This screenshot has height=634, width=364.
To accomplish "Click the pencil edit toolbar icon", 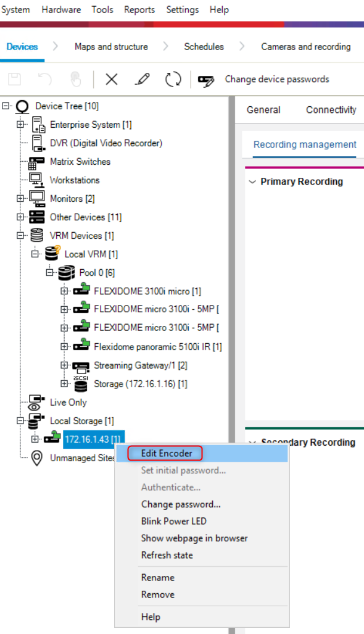I will click(142, 79).
